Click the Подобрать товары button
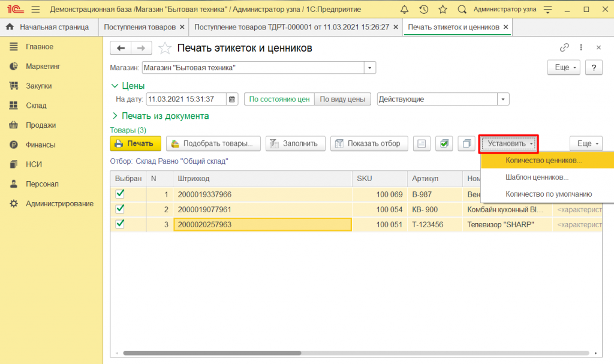Image resolution: width=614 pixels, height=364 pixels. coord(213,144)
